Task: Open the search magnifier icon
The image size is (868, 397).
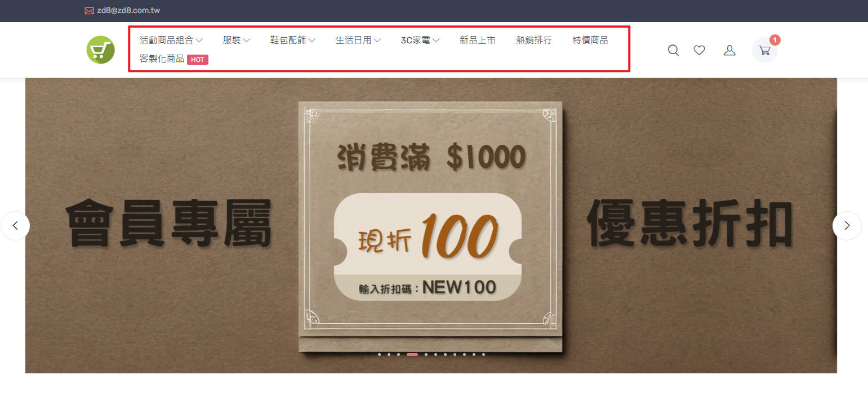Action: 673,50
